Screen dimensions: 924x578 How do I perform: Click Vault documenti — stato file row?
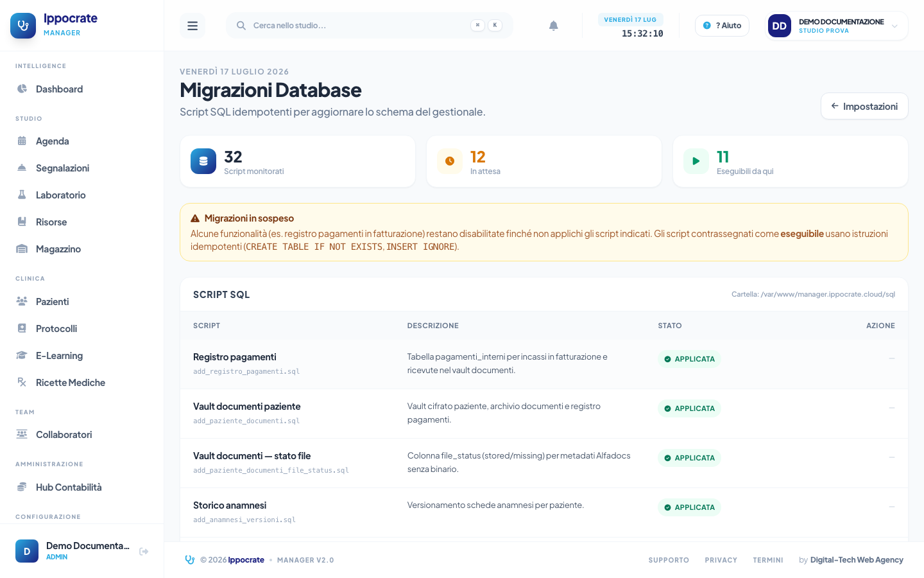[544, 463]
